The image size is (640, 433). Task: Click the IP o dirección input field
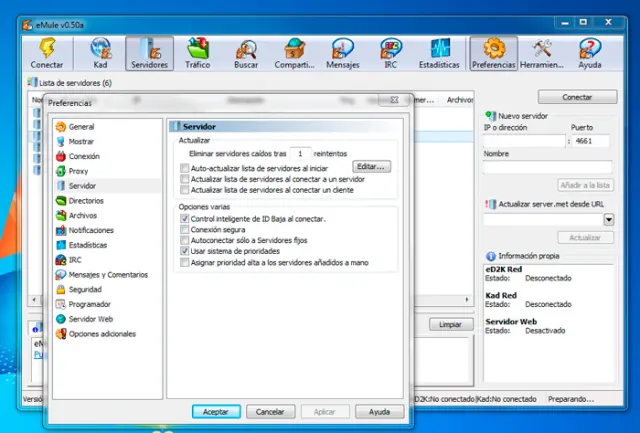point(523,142)
